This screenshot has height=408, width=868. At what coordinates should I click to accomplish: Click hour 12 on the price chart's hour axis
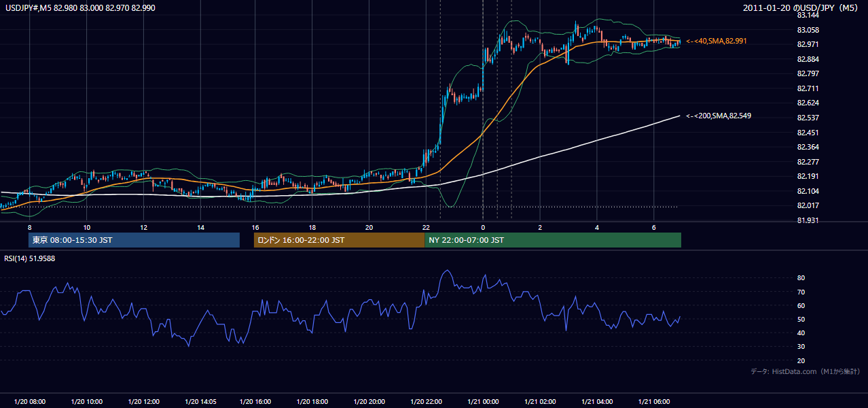144,227
